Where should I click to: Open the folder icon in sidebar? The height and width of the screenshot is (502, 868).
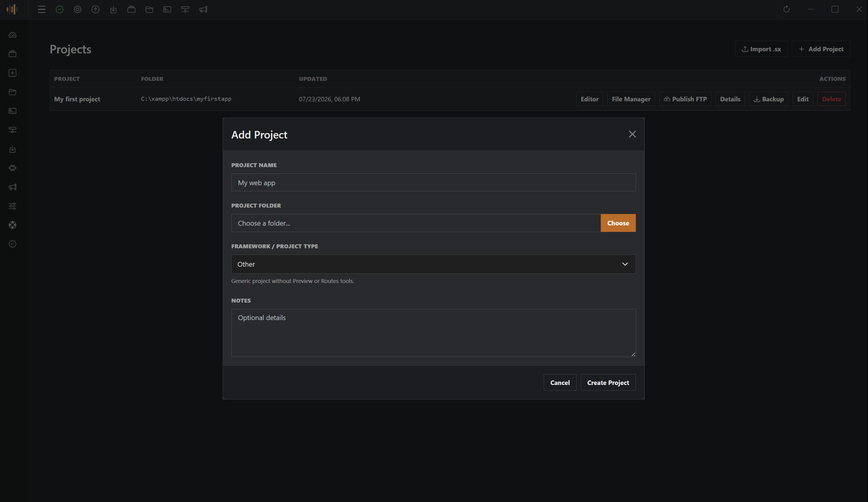click(12, 92)
